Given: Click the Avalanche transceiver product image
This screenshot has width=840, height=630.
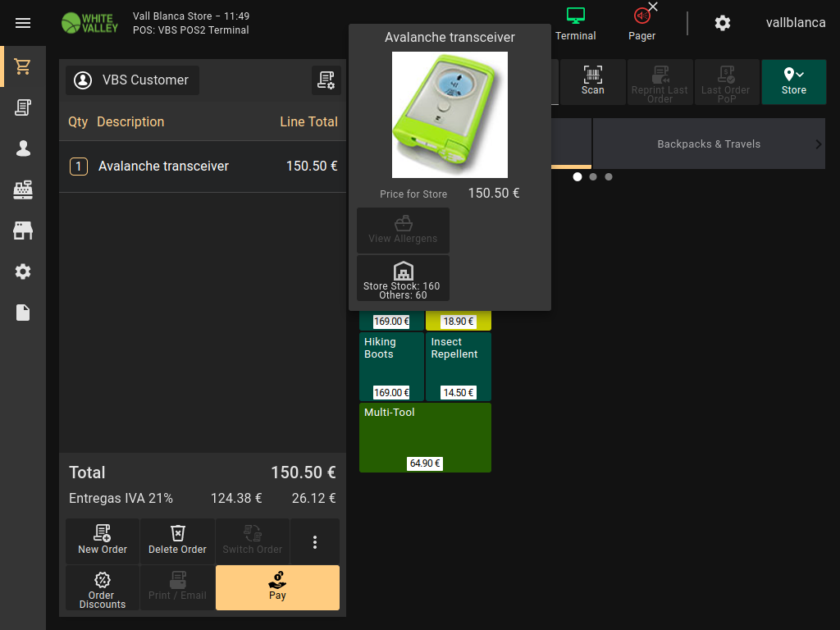Looking at the screenshot, I should click(450, 115).
